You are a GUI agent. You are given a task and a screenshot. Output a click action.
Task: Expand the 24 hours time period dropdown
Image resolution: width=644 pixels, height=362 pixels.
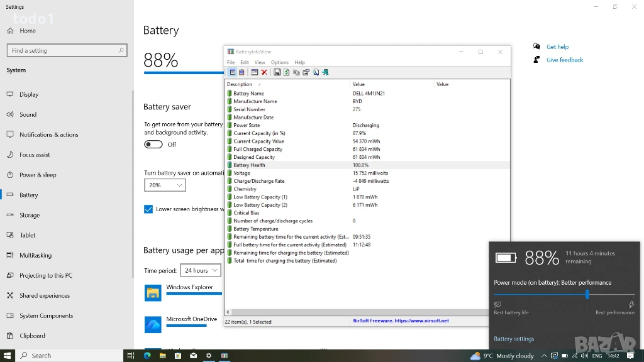200,270
